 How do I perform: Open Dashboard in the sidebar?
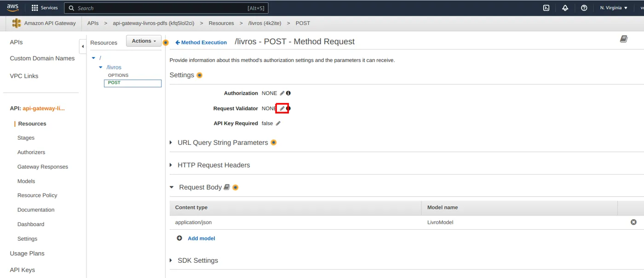pyautogui.click(x=31, y=224)
